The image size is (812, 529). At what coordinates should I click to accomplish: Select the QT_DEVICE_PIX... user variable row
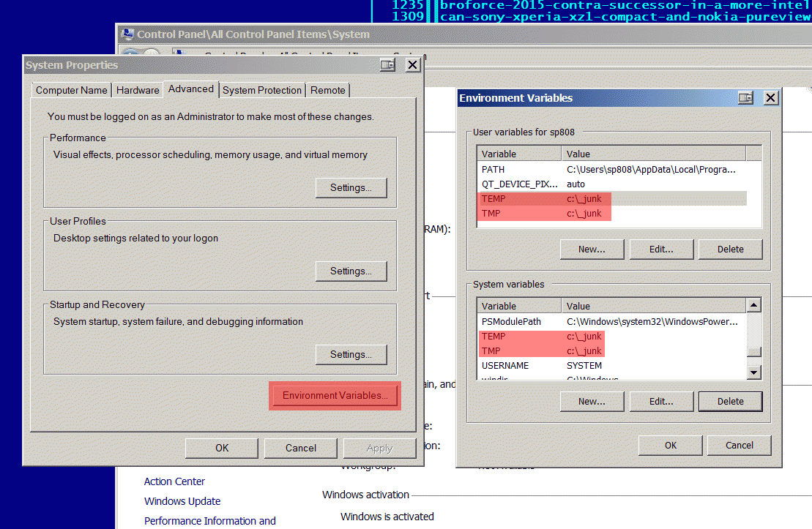611,184
